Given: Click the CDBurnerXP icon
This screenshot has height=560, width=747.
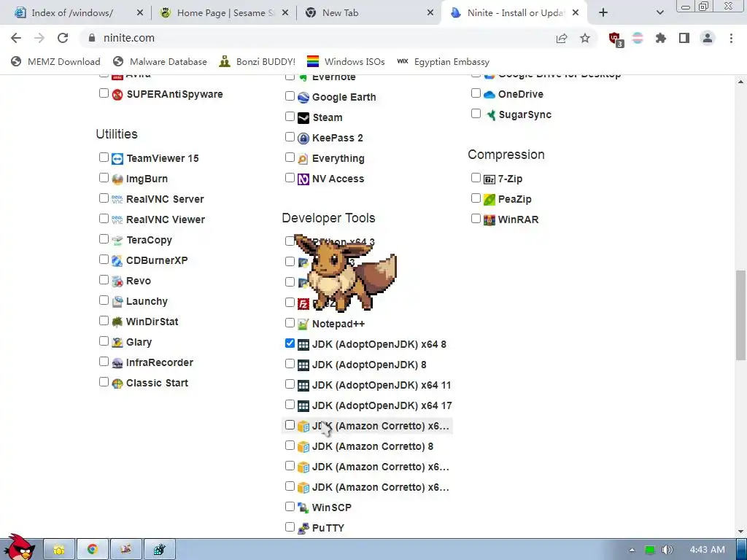Looking at the screenshot, I should (117, 260).
